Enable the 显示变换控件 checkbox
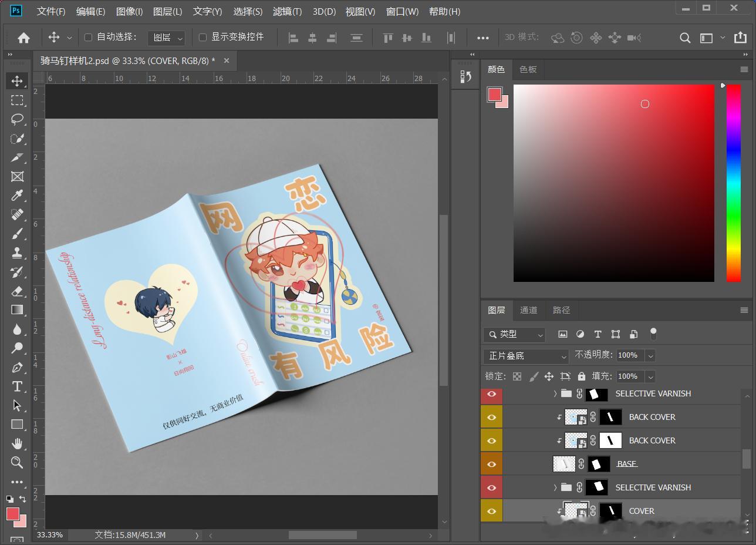 pos(203,37)
